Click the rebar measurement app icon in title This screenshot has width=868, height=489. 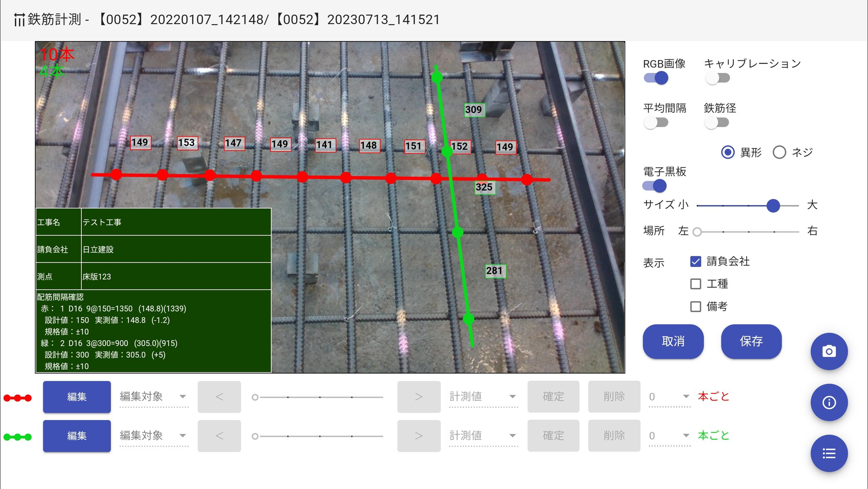click(19, 20)
